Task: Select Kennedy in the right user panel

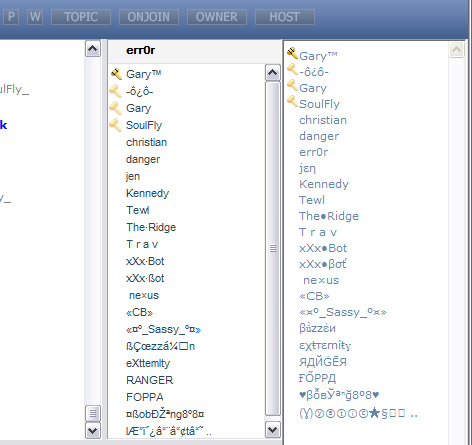Action: point(324,184)
